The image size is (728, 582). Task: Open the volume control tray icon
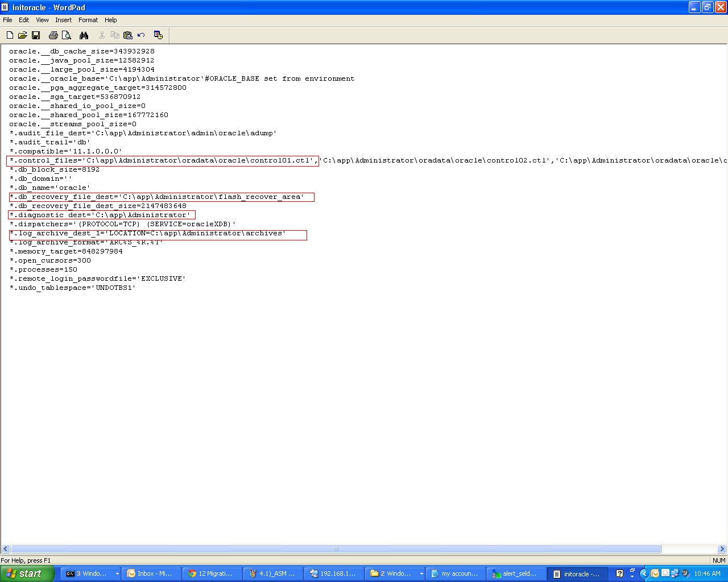coord(685,573)
